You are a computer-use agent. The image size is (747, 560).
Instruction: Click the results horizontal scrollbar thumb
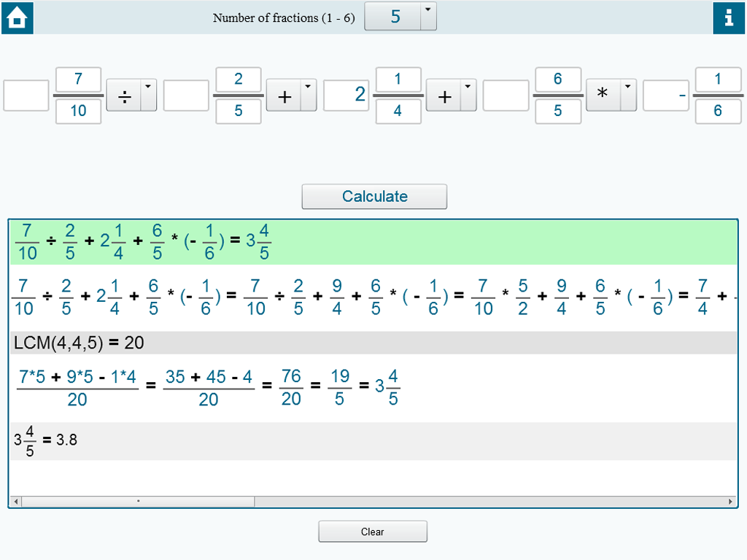(x=138, y=502)
